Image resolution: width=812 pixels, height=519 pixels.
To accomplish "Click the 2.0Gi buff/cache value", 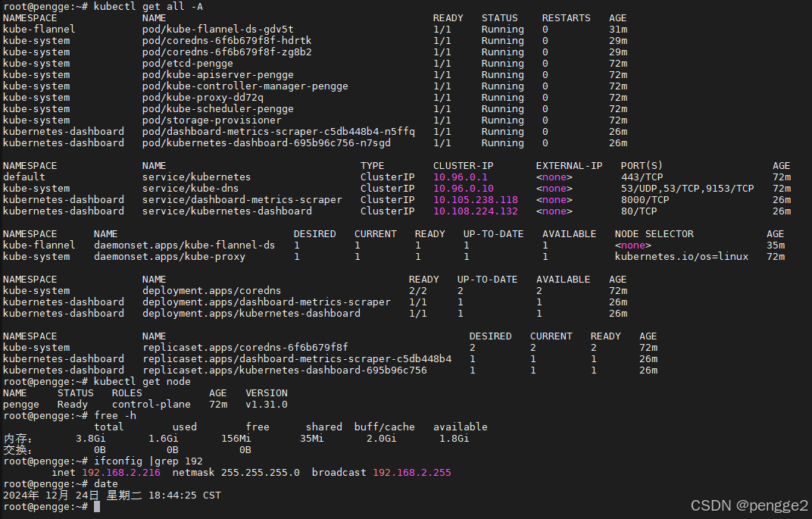I will coord(382,439).
